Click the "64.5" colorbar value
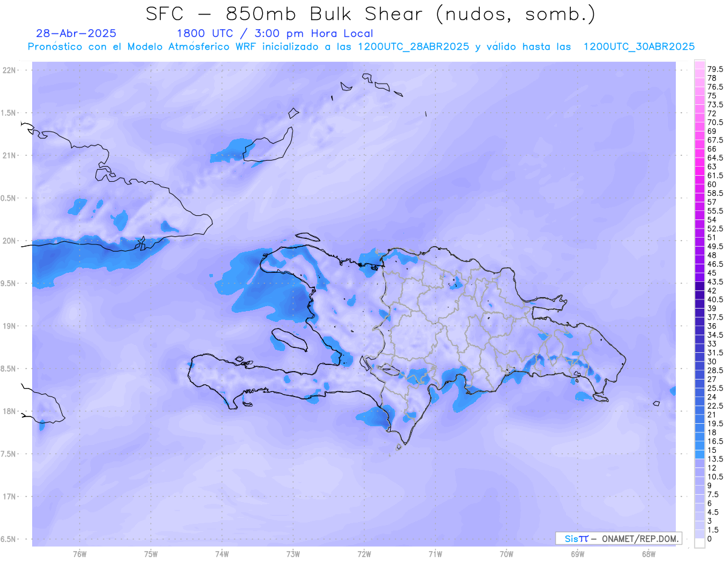Image resolution: width=728 pixels, height=562 pixels. 715,158
